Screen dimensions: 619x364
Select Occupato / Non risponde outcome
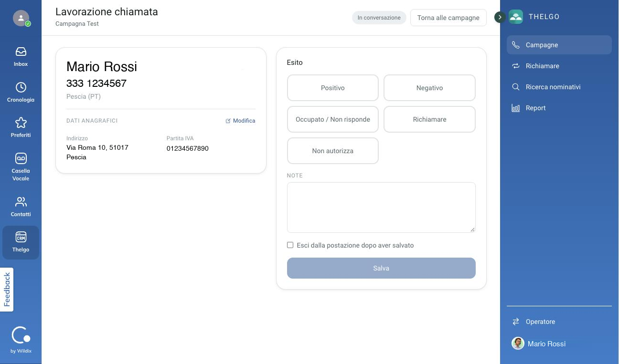coord(333,119)
